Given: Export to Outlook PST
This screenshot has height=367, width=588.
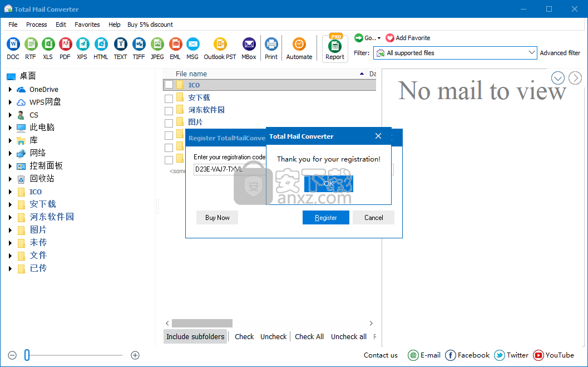Looking at the screenshot, I should pyautogui.click(x=220, y=45).
